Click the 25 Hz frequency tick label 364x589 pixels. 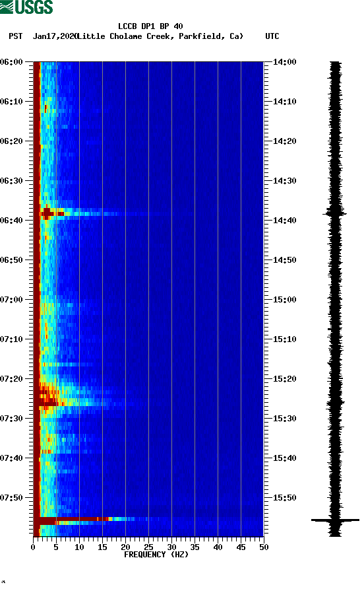pos(148,547)
